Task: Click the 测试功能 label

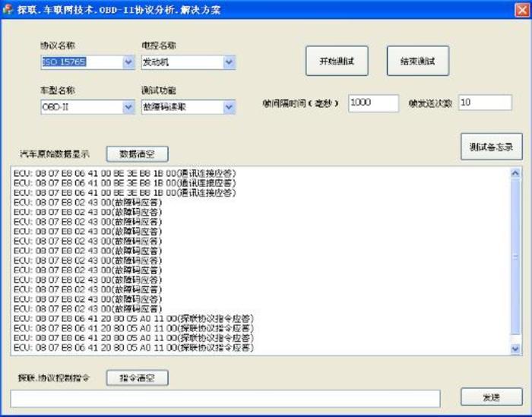Action: click(x=159, y=90)
